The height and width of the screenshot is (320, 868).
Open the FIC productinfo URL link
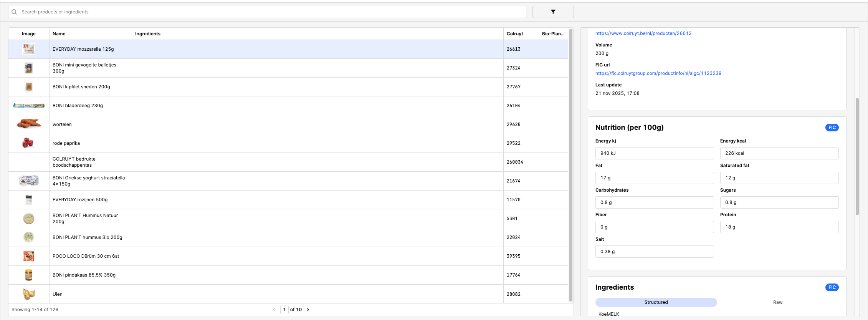pyautogui.click(x=658, y=73)
